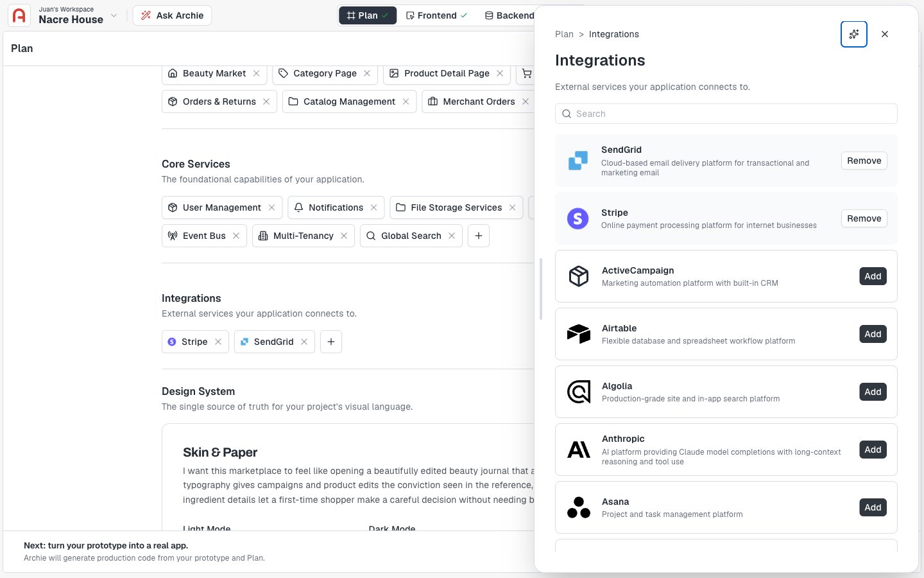Switch to the Plan tab
This screenshot has height=578, width=924.
click(x=368, y=15)
